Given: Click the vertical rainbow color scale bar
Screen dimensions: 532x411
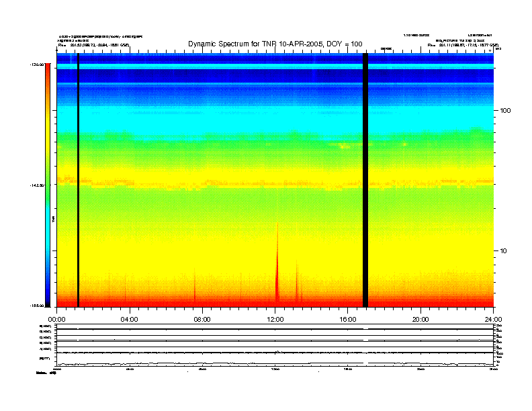Looking at the screenshot, I should tap(48, 185).
